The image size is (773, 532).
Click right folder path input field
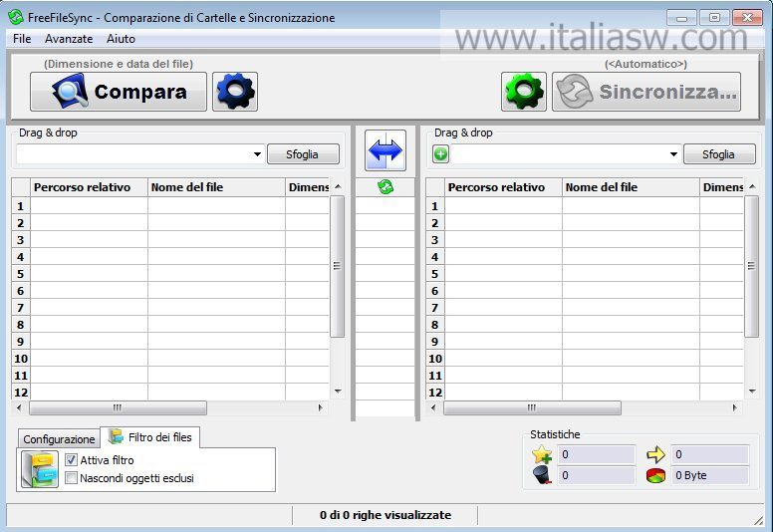560,154
